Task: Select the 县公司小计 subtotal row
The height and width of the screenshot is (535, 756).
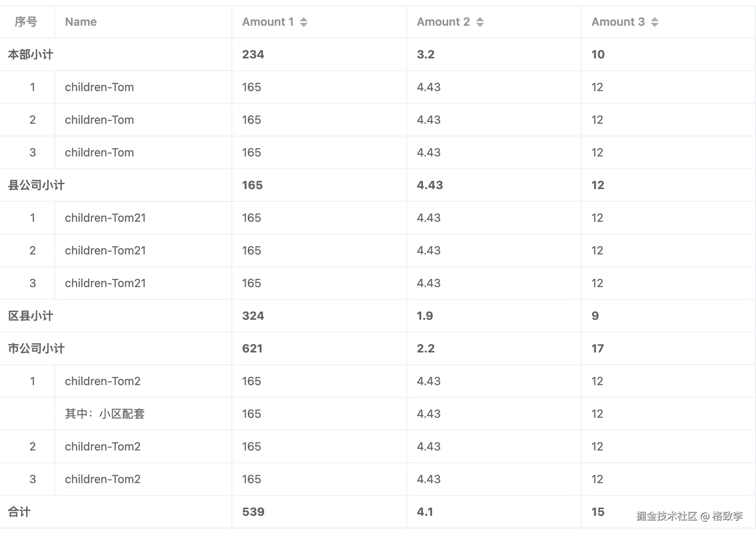Action: 36,185
